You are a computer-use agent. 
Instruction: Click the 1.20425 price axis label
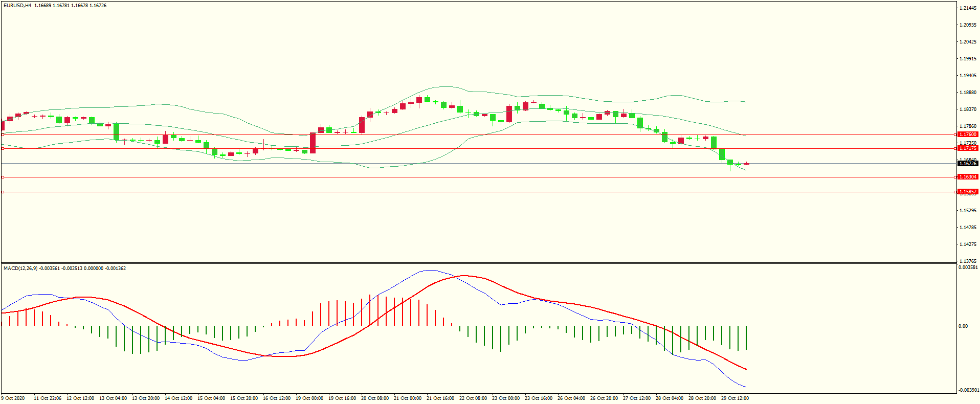[968, 42]
